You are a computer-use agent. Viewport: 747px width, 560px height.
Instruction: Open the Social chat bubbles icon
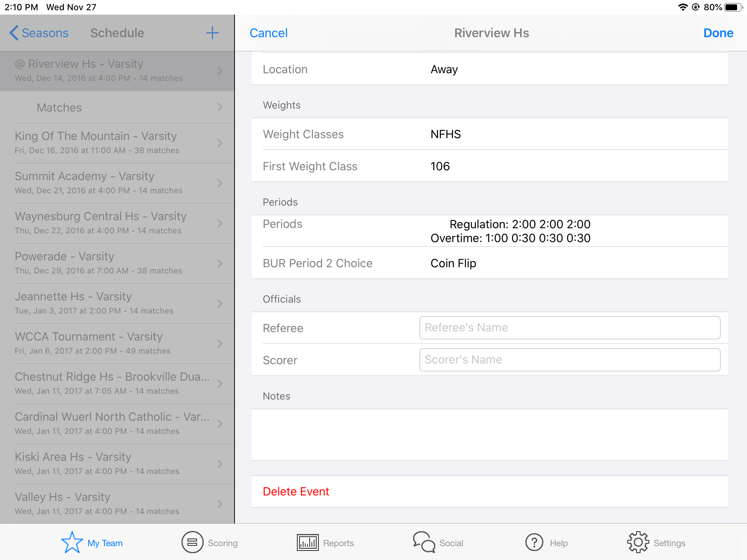click(424, 542)
